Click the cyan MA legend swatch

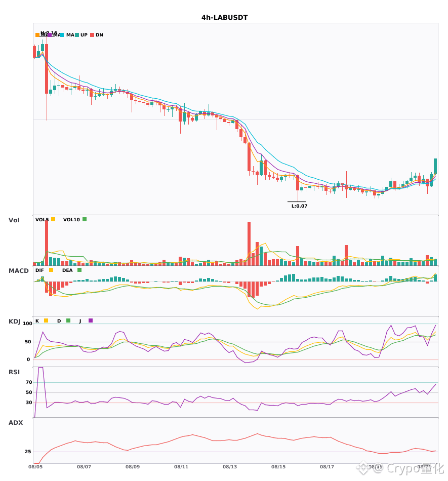[x=62, y=35]
